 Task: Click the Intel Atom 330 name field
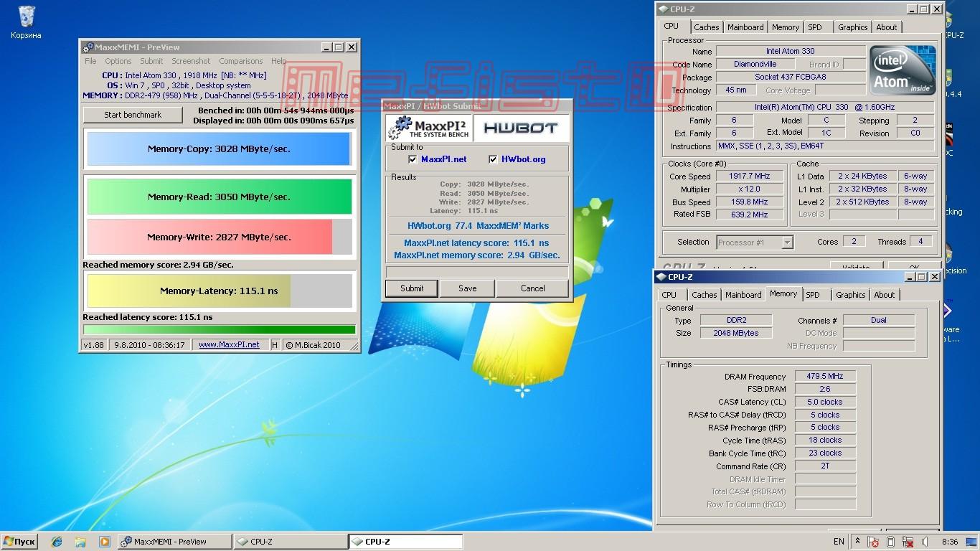pos(791,52)
